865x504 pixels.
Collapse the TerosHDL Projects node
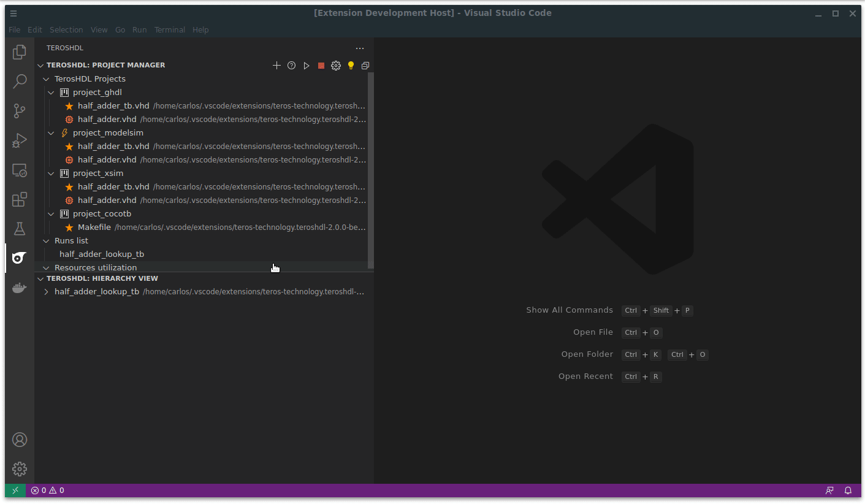point(46,79)
